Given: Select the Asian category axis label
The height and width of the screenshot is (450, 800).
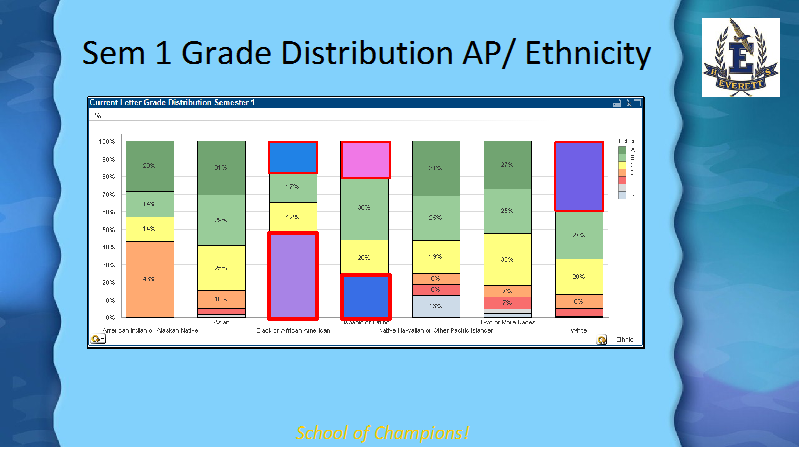Looking at the screenshot, I should tap(221, 322).
